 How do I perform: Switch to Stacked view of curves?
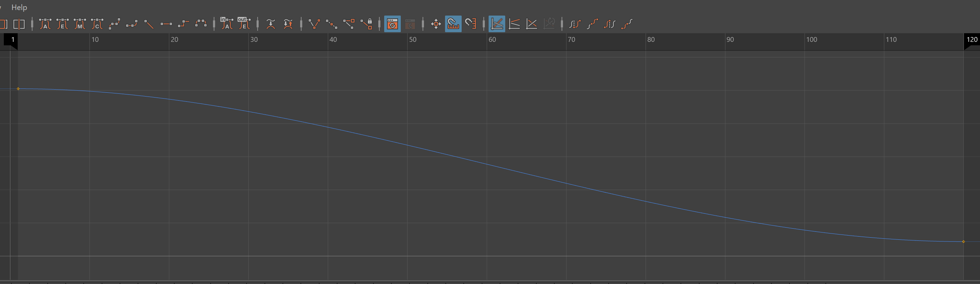[514, 24]
